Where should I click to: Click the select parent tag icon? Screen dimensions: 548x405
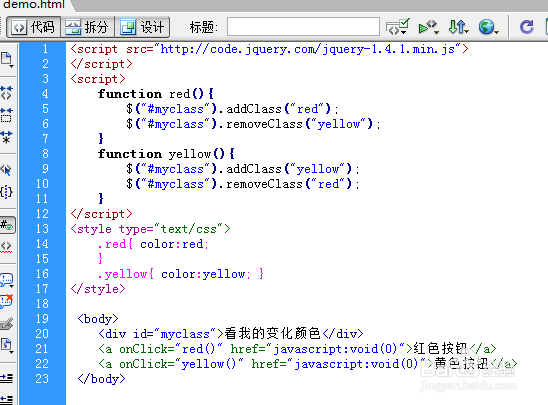point(7,170)
